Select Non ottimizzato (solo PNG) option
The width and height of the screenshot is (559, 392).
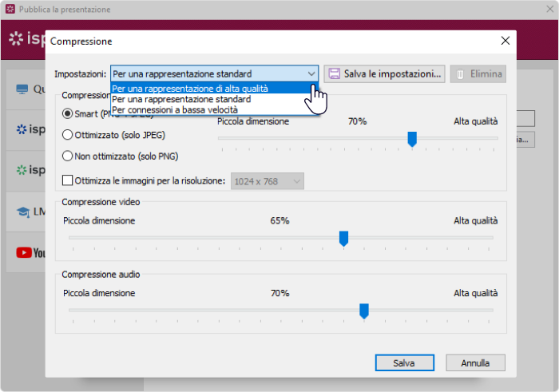(68, 156)
